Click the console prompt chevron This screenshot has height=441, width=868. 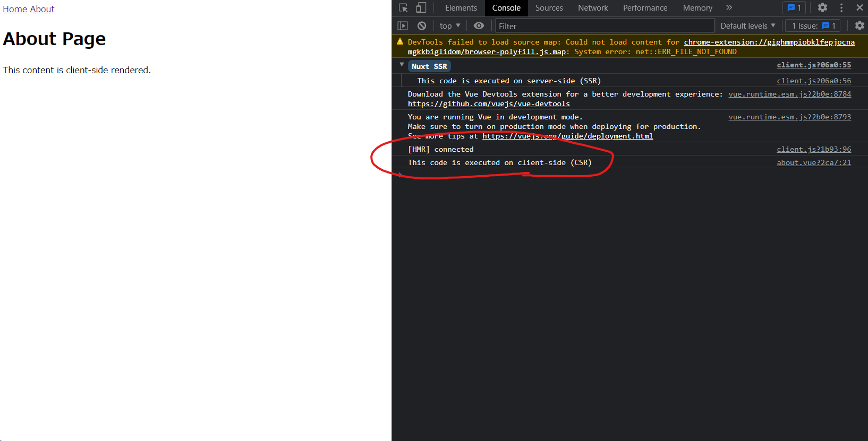click(x=400, y=175)
